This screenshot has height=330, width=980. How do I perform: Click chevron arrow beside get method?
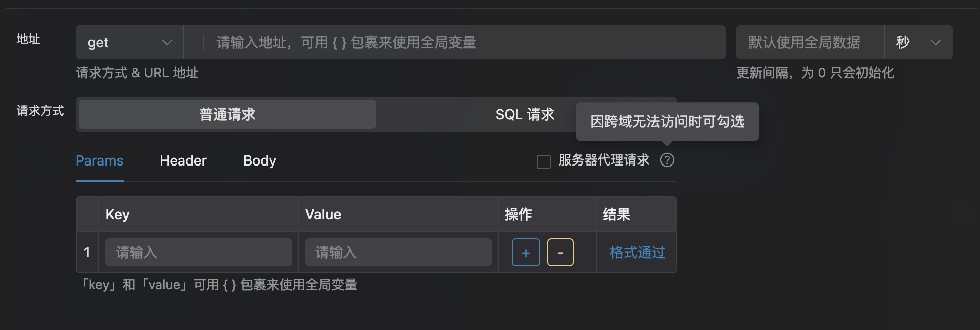tap(167, 43)
